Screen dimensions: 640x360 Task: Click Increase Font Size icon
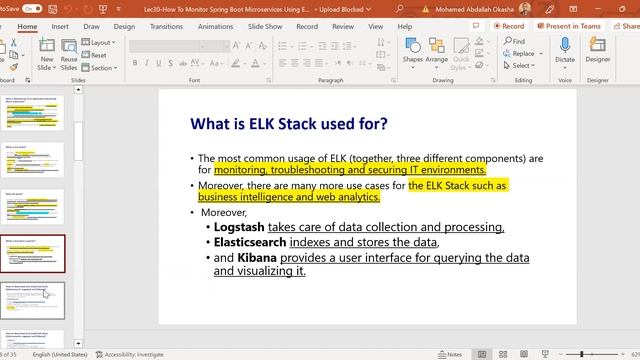click(x=236, y=46)
